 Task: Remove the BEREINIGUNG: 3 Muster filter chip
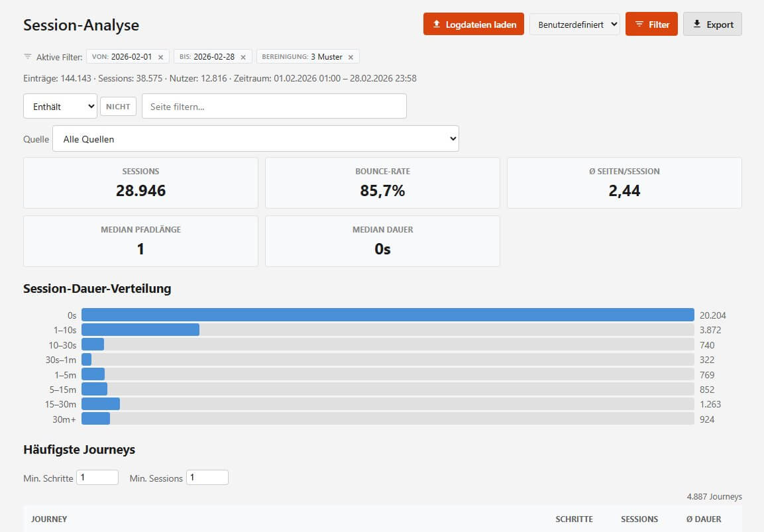[x=350, y=57]
